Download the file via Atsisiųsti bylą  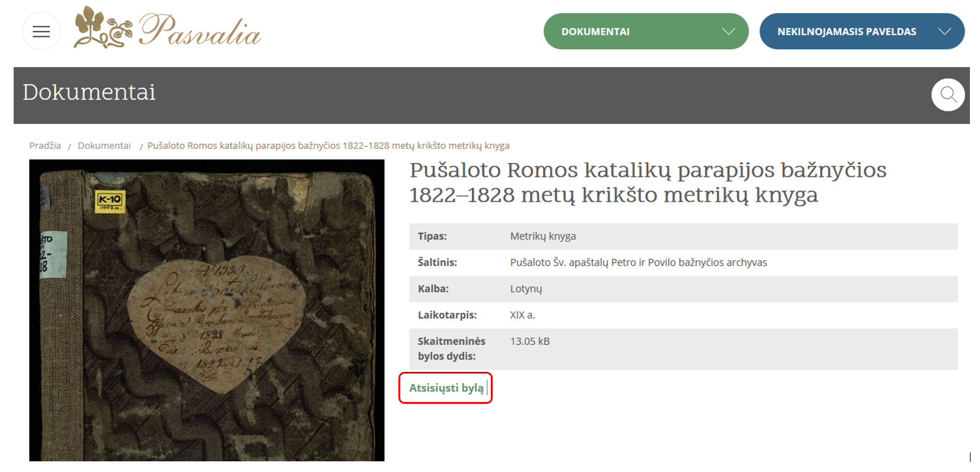[446, 388]
